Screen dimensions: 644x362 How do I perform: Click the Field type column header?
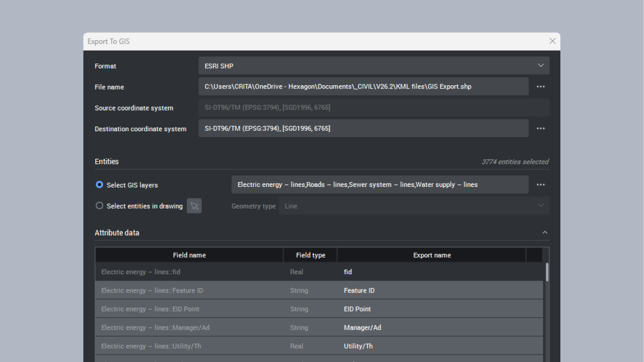(311, 255)
